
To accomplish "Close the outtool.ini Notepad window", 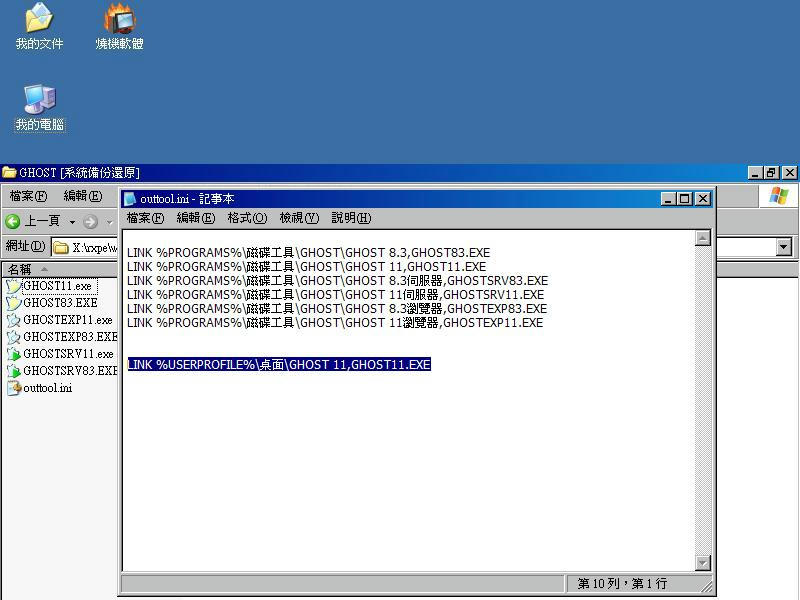I will (x=703, y=198).
